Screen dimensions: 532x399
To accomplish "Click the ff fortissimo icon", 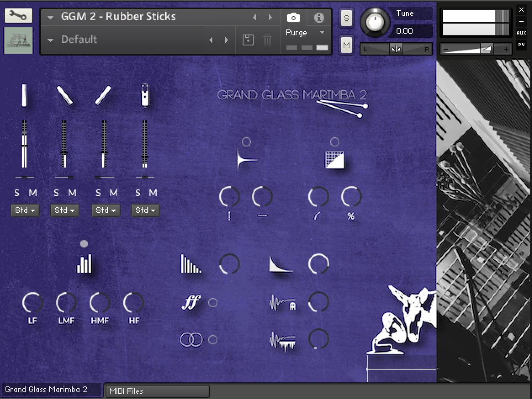I will (191, 302).
